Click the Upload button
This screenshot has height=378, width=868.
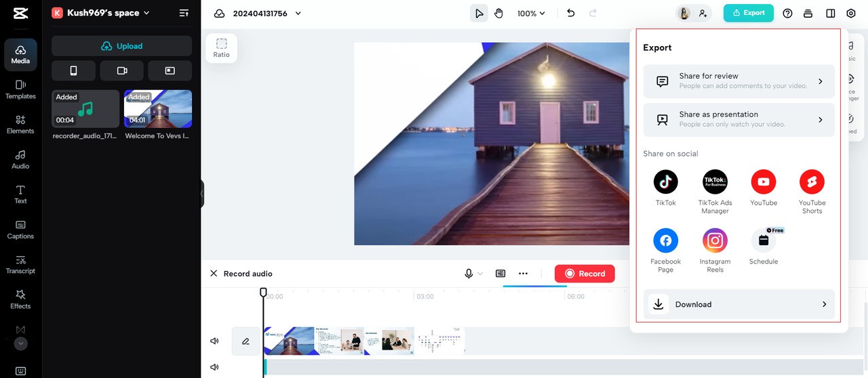pyautogui.click(x=121, y=46)
